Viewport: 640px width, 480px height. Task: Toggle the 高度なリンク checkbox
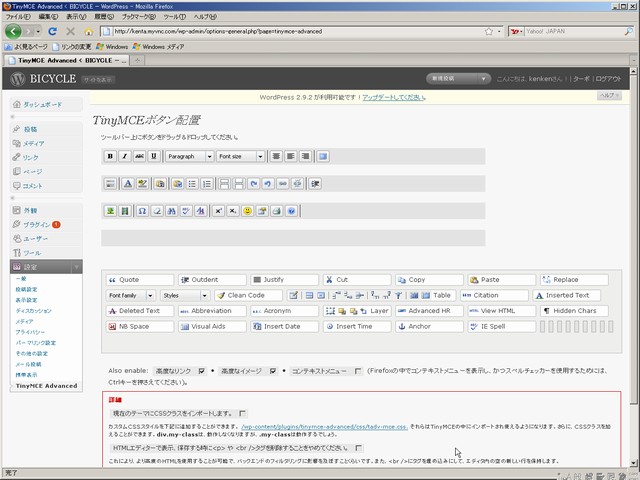click(x=202, y=371)
